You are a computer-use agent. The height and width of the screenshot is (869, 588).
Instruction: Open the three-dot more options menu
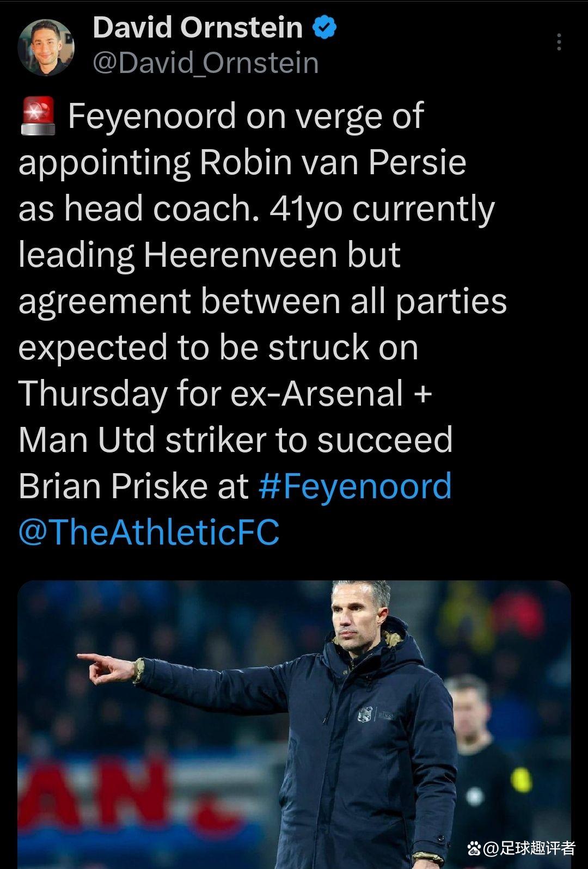click(x=559, y=42)
